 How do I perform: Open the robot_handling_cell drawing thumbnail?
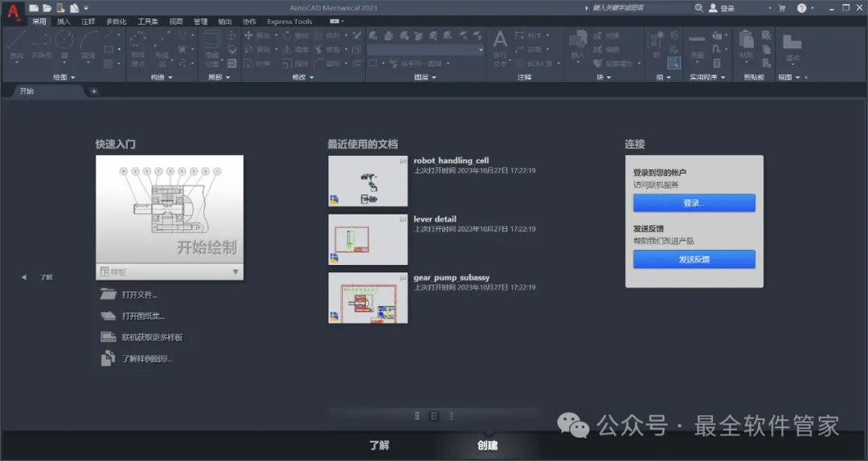pos(368,181)
